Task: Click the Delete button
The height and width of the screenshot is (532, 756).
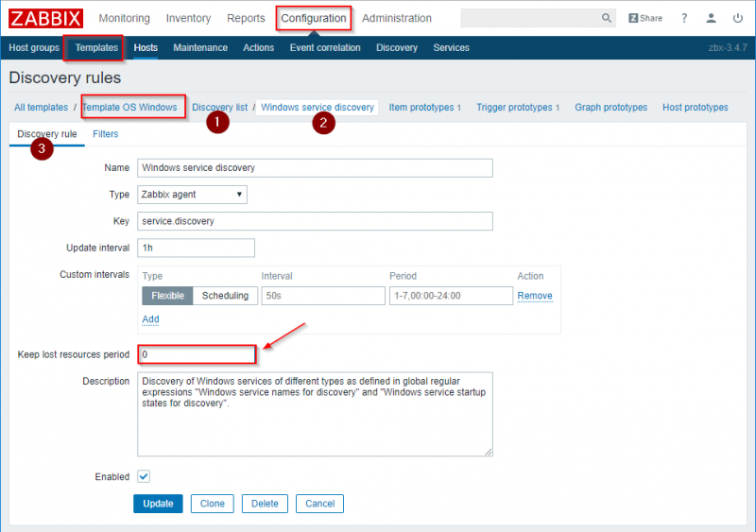Action: (x=265, y=504)
